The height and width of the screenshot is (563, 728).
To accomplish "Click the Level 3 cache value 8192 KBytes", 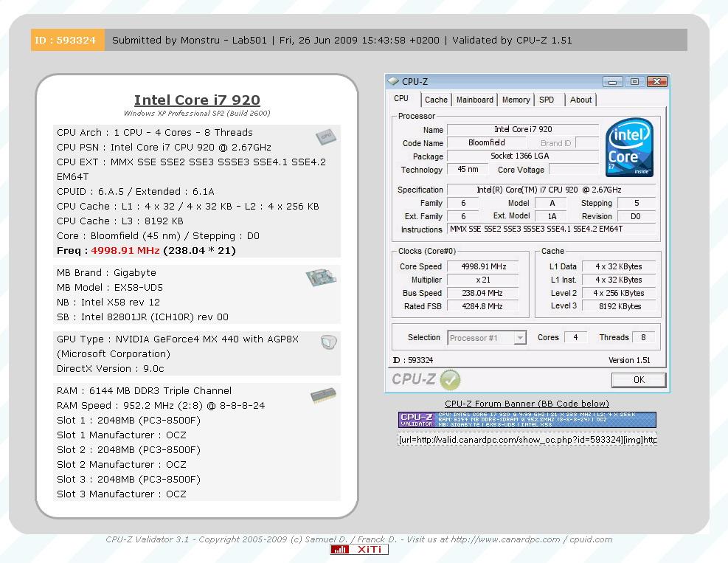I will click(x=619, y=306).
